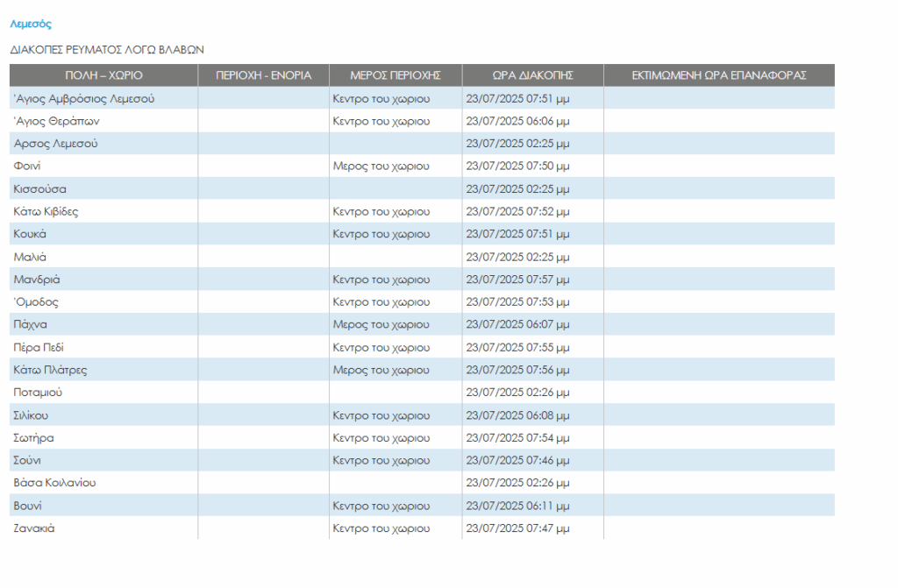Click the Βάσα Κοιλανίου village cell
Screen dimensions: 898x588
click(x=54, y=484)
